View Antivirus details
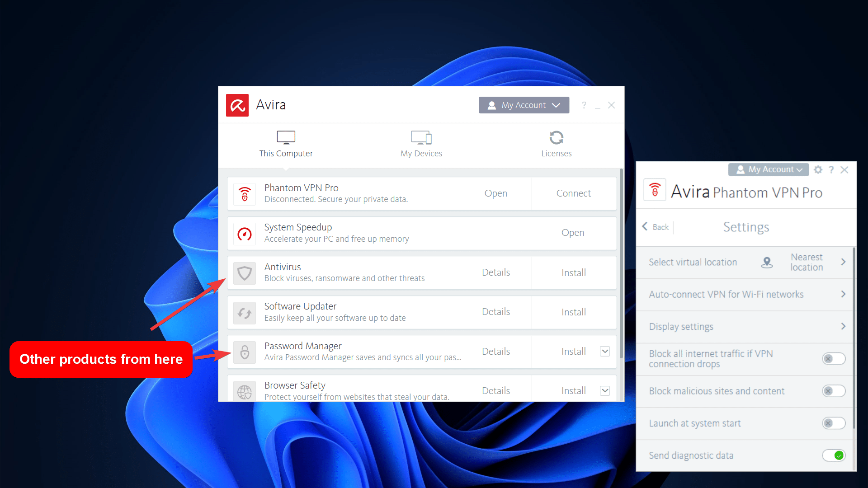The width and height of the screenshot is (868, 488). coord(496,272)
